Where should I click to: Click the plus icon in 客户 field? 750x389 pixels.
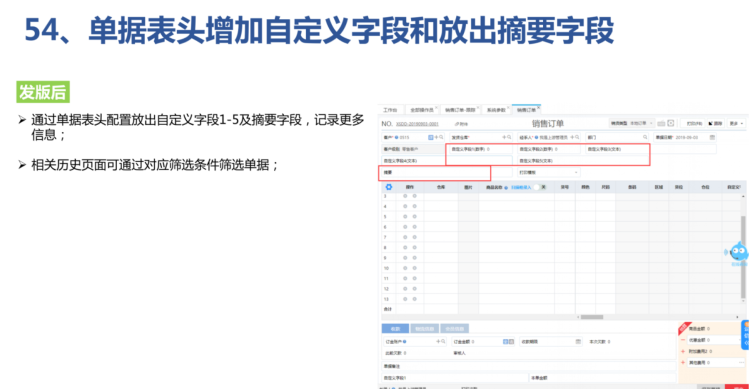pos(436,137)
